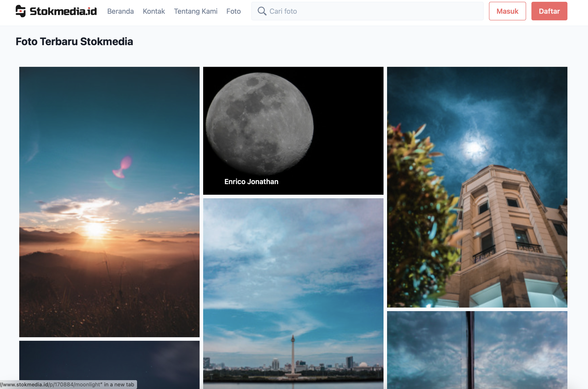Click the Daftar register button
The image size is (588, 389).
click(549, 11)
